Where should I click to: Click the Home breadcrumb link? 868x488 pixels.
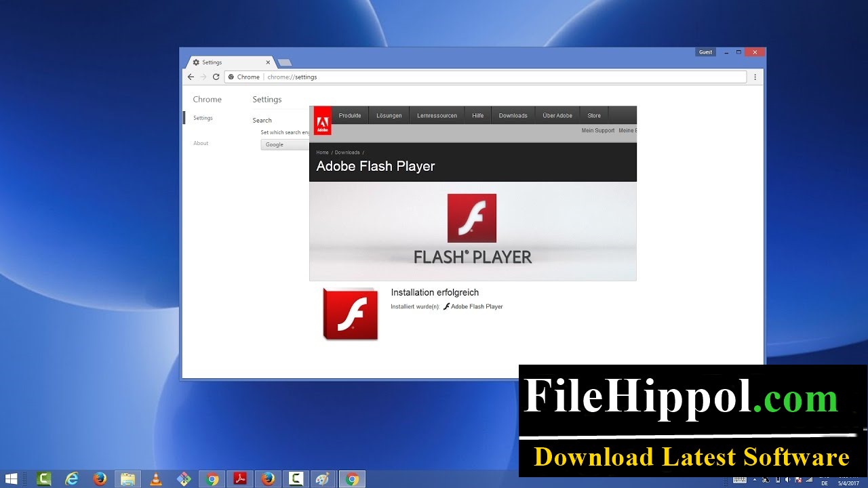point(322,152)
